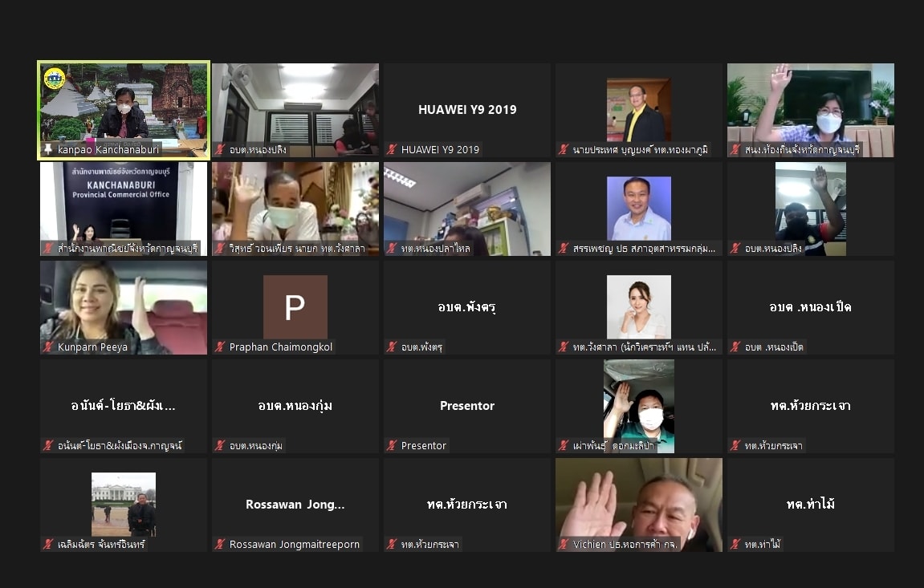
Task: Click the White House profile photo tile
Action: [x=124, y=504]
